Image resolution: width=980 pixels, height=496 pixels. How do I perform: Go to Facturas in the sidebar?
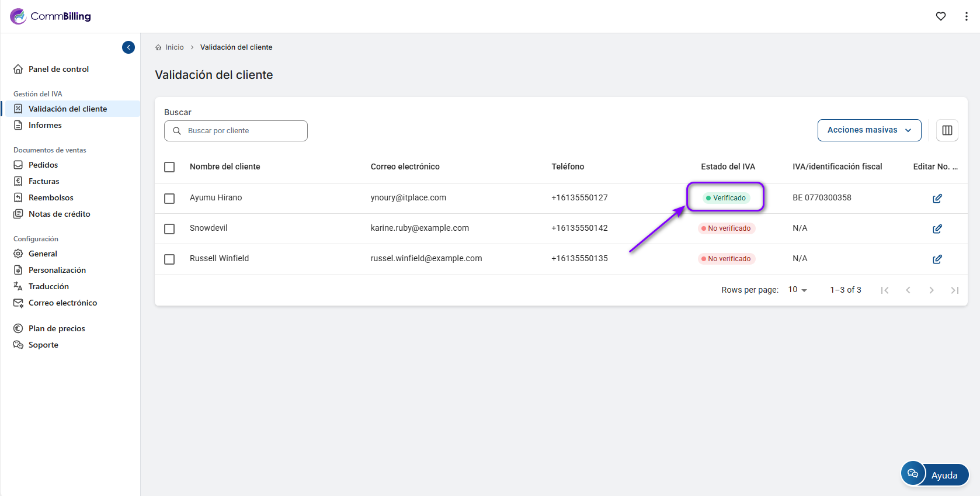point(44,181)
